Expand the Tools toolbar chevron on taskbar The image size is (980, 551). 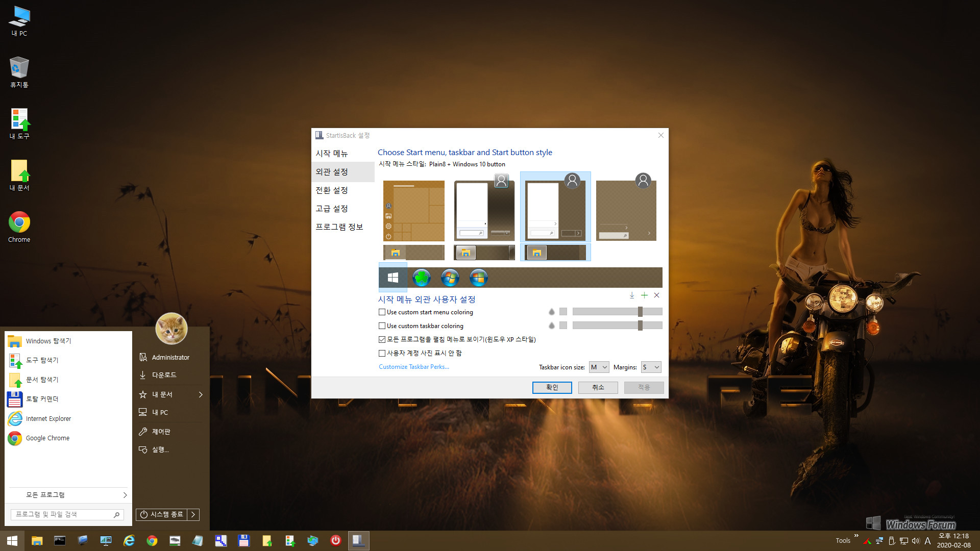pyautogui.click(x=856, y=536)
